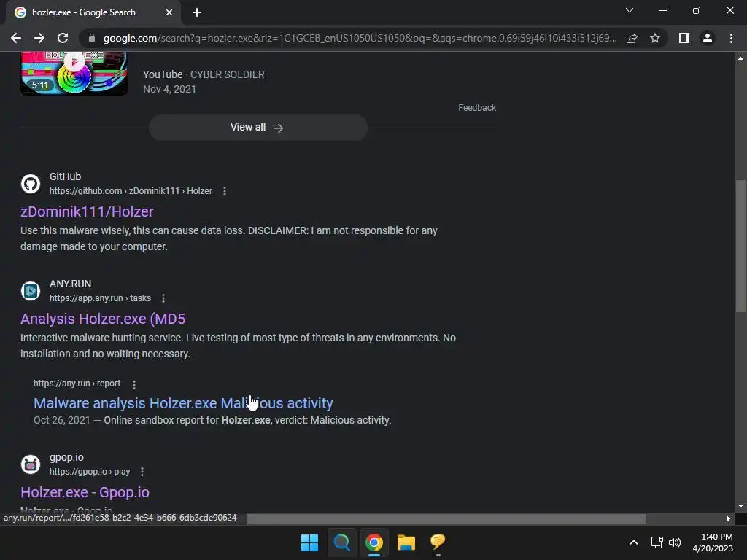Click the lock icon in the address bar
Image resolution: width=747 pixels, height=560 pixels.
92,38
